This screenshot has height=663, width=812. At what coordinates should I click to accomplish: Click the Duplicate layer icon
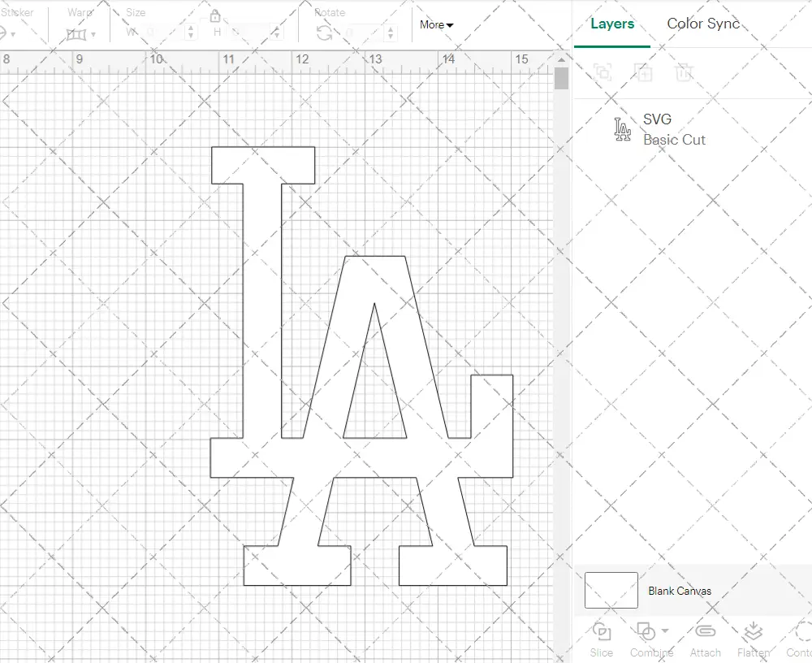643,72
